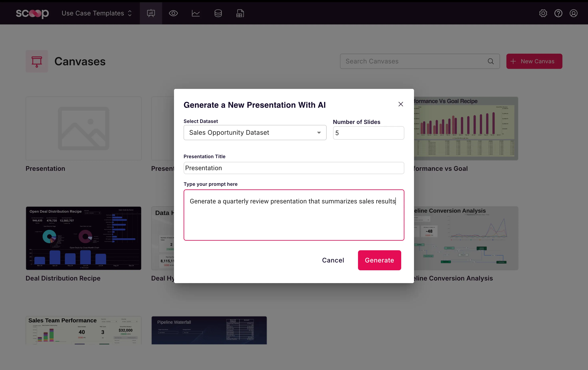Close the Generate Presentation dialog

400,104
